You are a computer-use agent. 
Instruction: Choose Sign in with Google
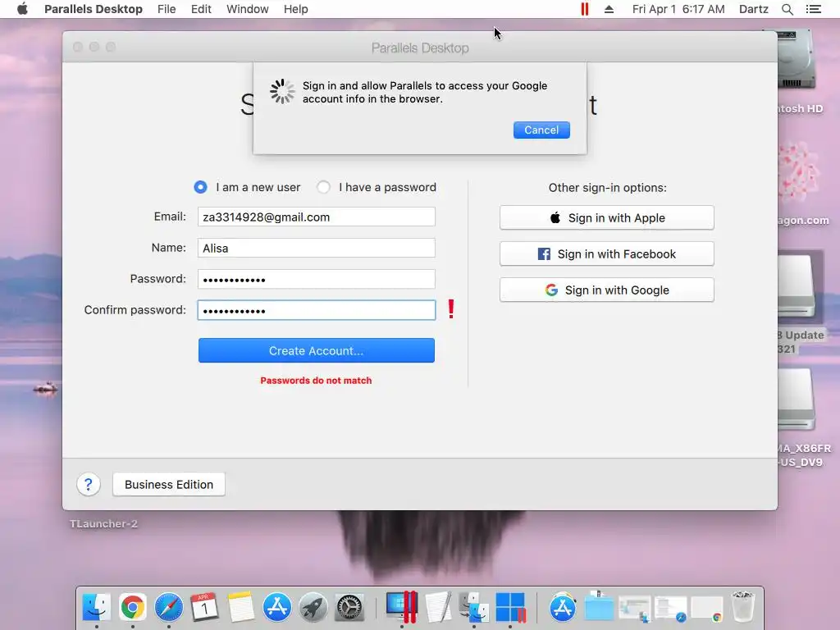606,290
